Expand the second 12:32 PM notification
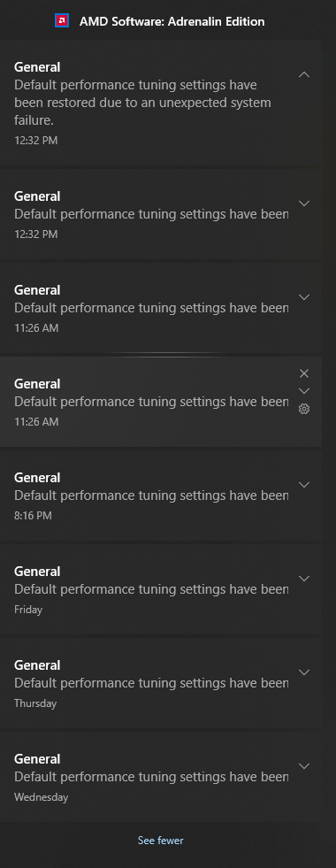 tap(304, 204)
